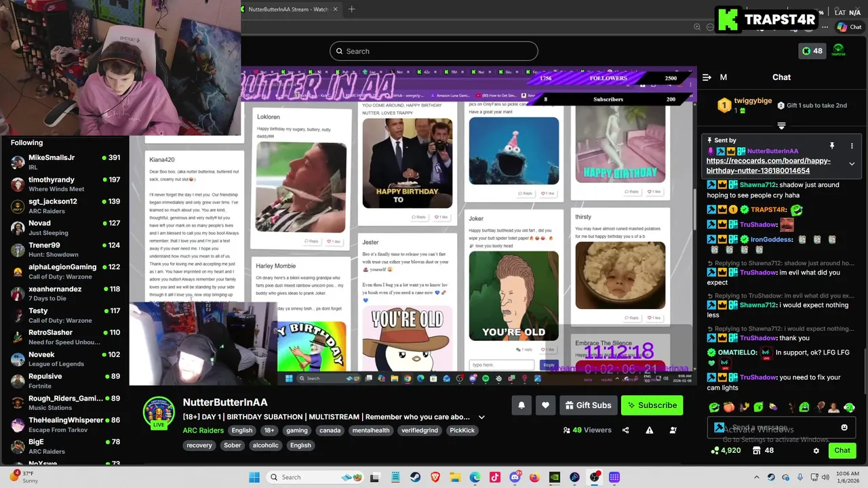Open RetroSlasher channel in Following list
Viewport: 868px width, 488px height.
[x=65, y=338]
